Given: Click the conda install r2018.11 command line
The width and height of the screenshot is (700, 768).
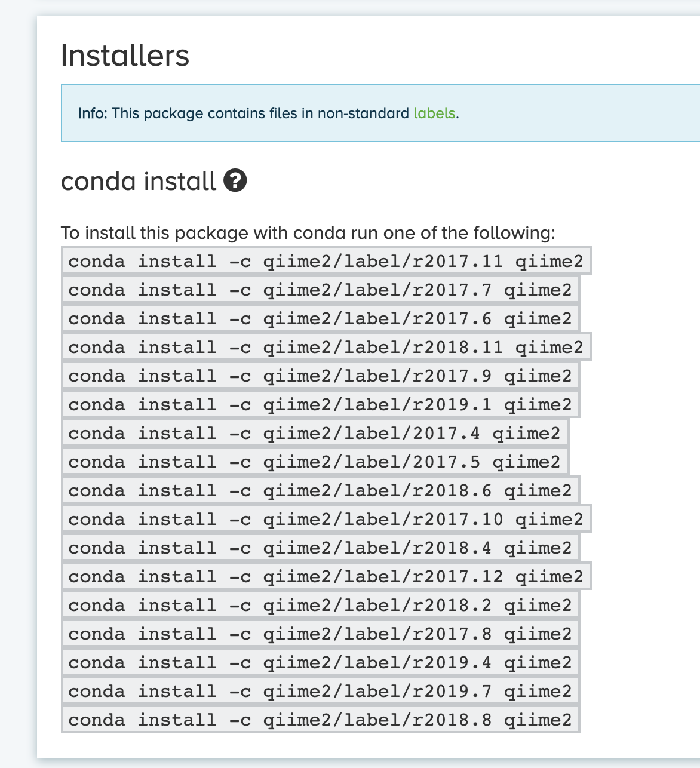Looking at the screenshot, I should [x=326, y=347].
